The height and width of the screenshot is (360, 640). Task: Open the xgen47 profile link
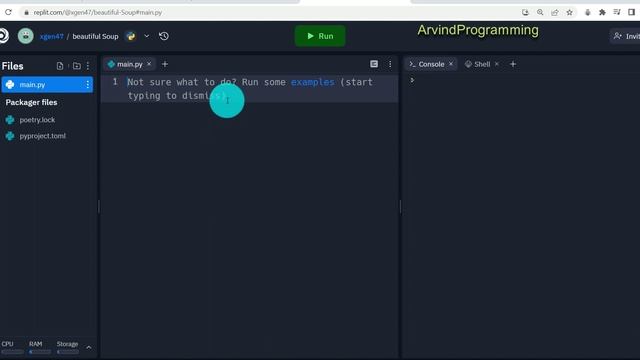coord(51,36)
